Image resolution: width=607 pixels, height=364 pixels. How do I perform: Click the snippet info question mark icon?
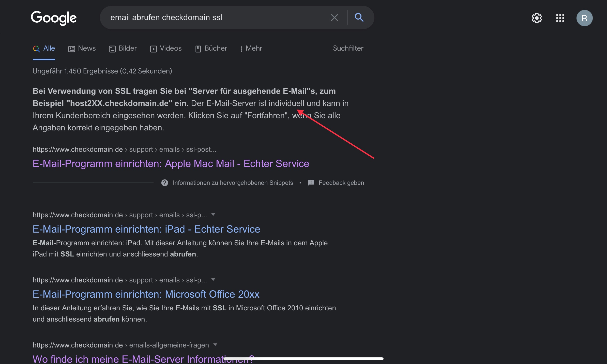165,183
